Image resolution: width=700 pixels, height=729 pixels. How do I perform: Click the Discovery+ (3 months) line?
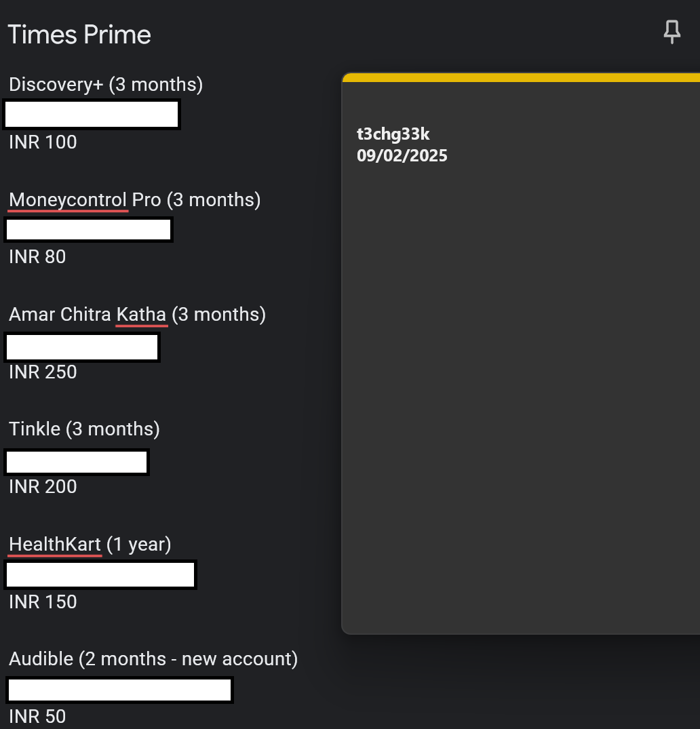106,85
